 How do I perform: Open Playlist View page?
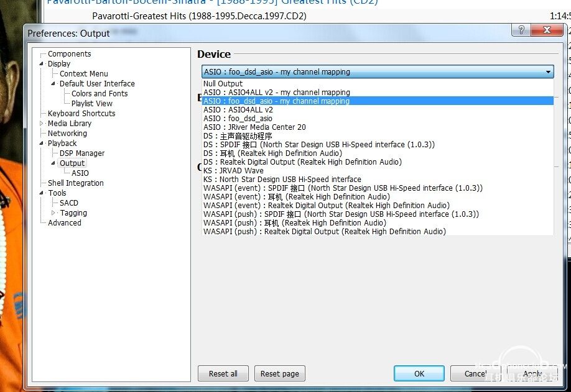[x=92, y=104]
